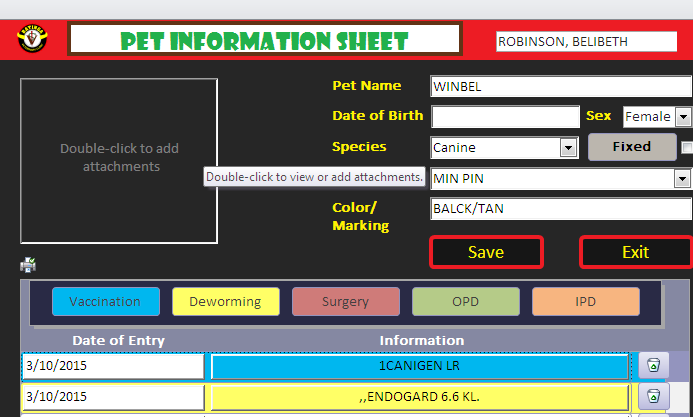Open the Sex dropdown
This screenshot has height=417, width=693.
click(682, 117)
